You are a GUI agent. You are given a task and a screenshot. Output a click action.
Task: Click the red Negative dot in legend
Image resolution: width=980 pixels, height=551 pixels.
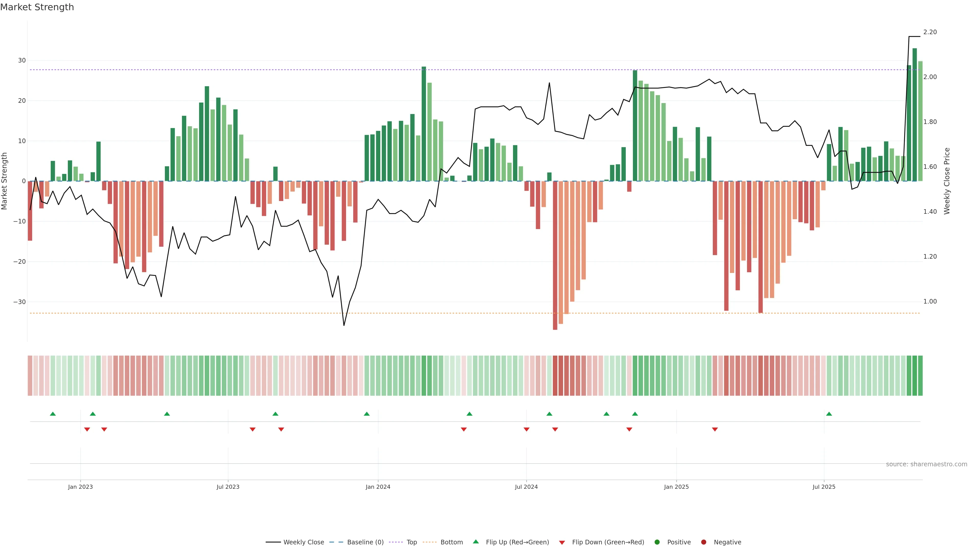[703, 542]
